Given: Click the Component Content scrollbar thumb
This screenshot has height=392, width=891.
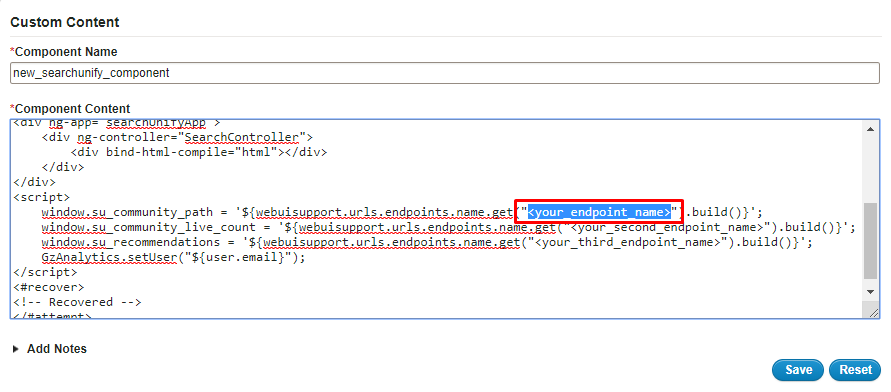Looking at the screenshot, I should [x=871, y=241].
